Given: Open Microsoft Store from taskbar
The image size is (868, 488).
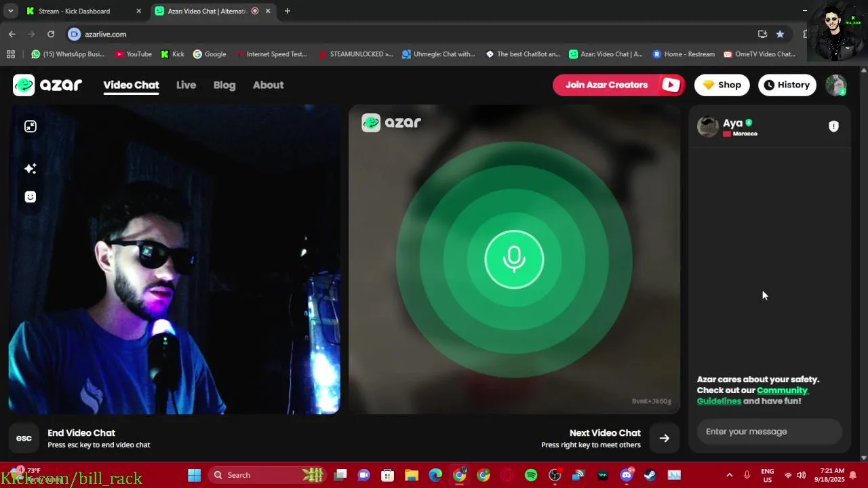Looking at the screenshot, I should pyautogui.click(x=388, y=475).
